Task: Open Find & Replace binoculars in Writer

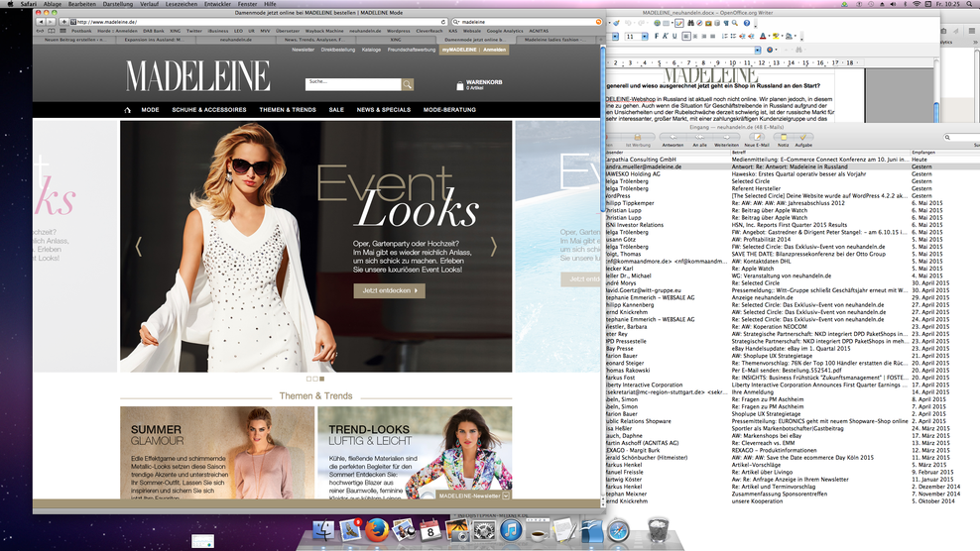Action: (x=690, y=23)
